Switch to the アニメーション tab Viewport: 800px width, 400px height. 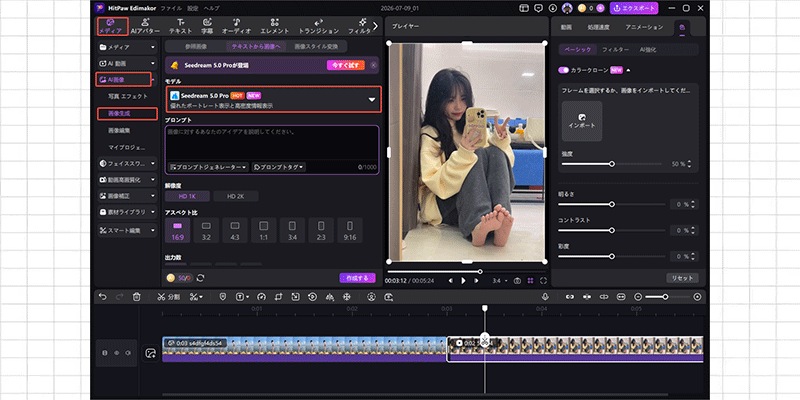point(644,27)
